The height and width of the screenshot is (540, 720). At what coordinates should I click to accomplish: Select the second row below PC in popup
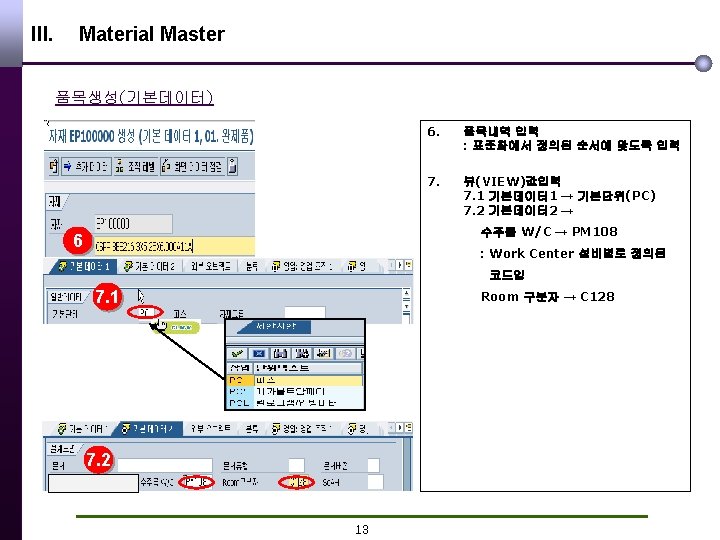pyautogui.click(x=295, y=392)
